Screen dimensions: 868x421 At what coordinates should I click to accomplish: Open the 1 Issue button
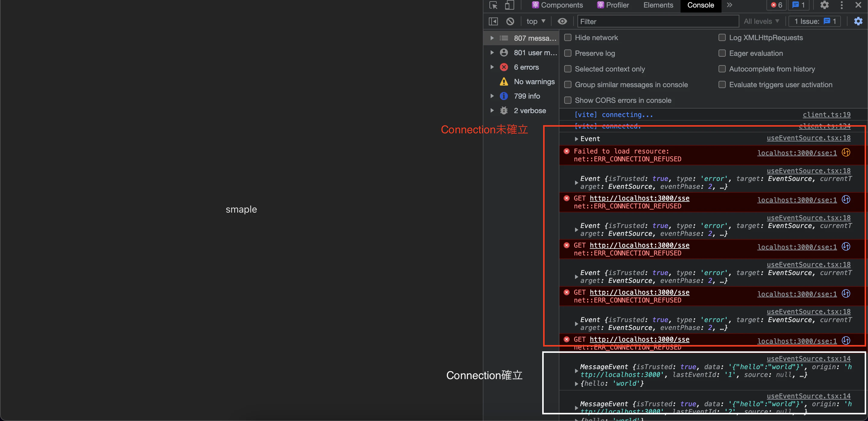pos(815,22)
